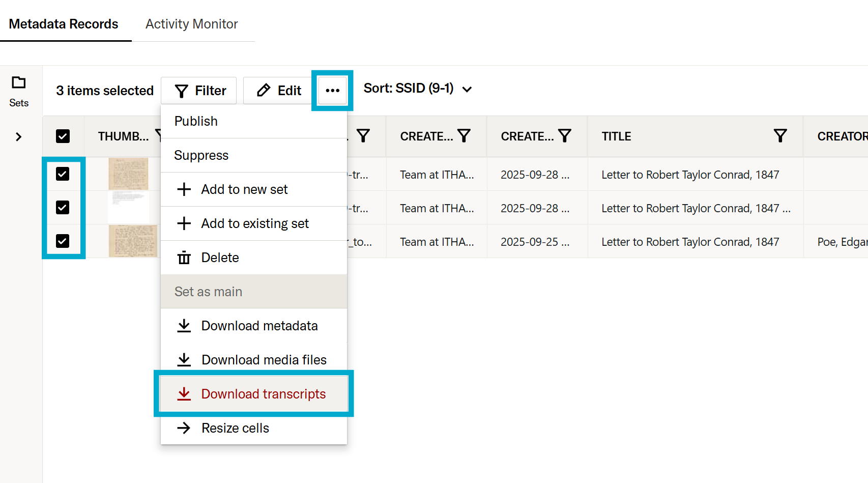This screenshot has width=868, height=483.
Task: Choose Suppress from the menu
Action: tap(254, 155)
